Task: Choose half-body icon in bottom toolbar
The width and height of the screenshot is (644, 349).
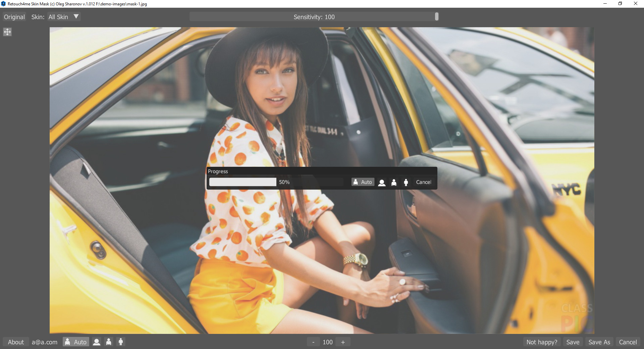Action: click(x=109, y=342)
